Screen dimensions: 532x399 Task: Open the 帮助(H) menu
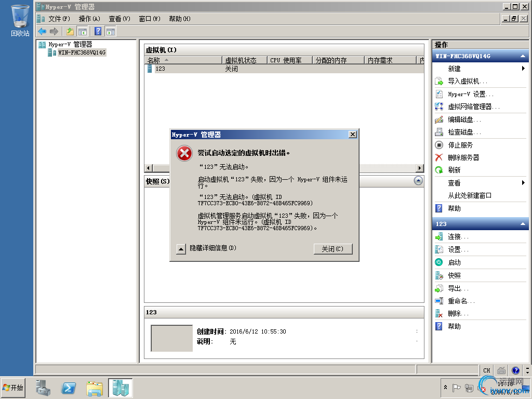coord(180,19)
